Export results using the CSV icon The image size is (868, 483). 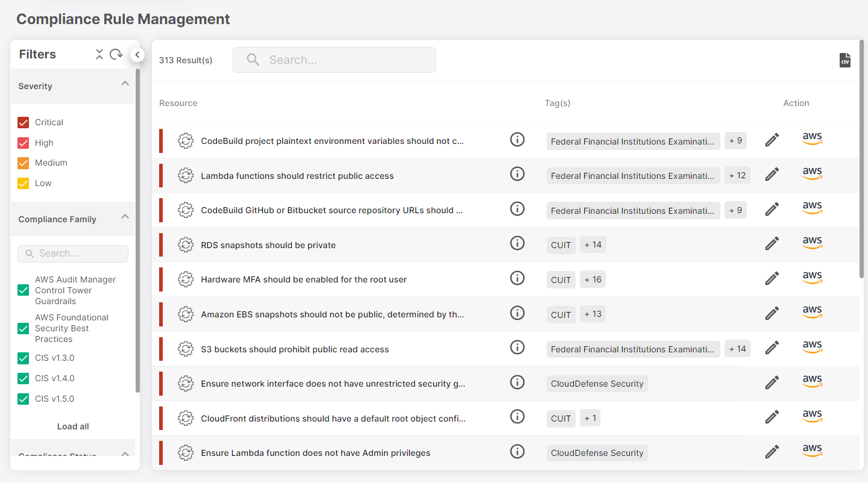point(845,60)
